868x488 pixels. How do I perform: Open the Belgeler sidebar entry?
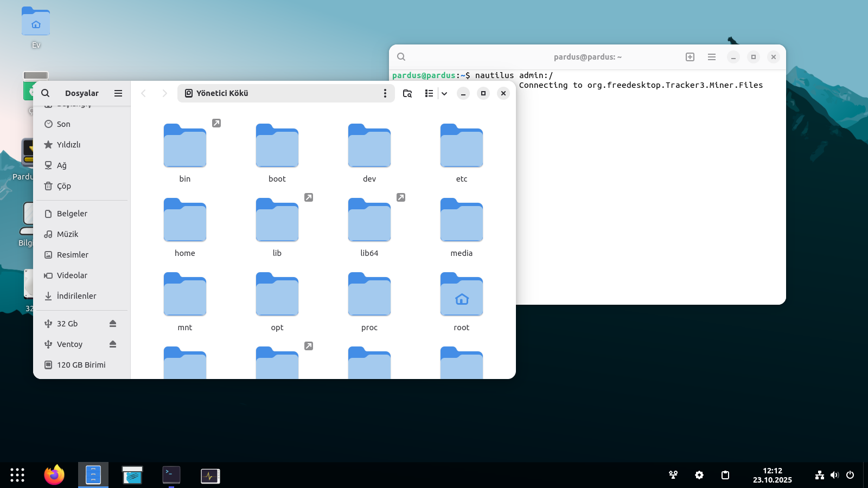(72, 214)
